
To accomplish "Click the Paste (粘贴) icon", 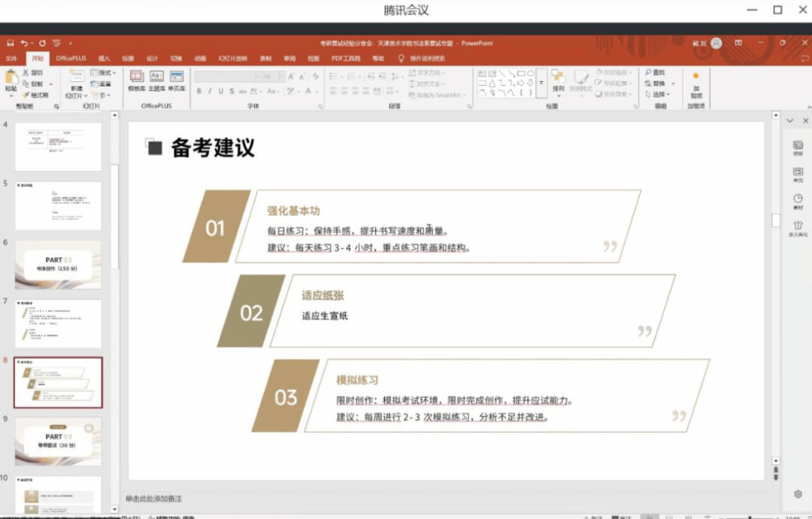I will [x=11, y=79].
